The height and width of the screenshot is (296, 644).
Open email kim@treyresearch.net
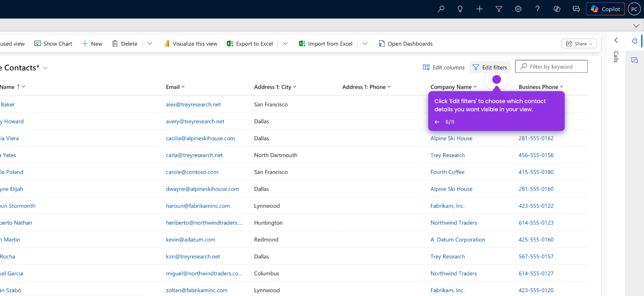point(193,257)
